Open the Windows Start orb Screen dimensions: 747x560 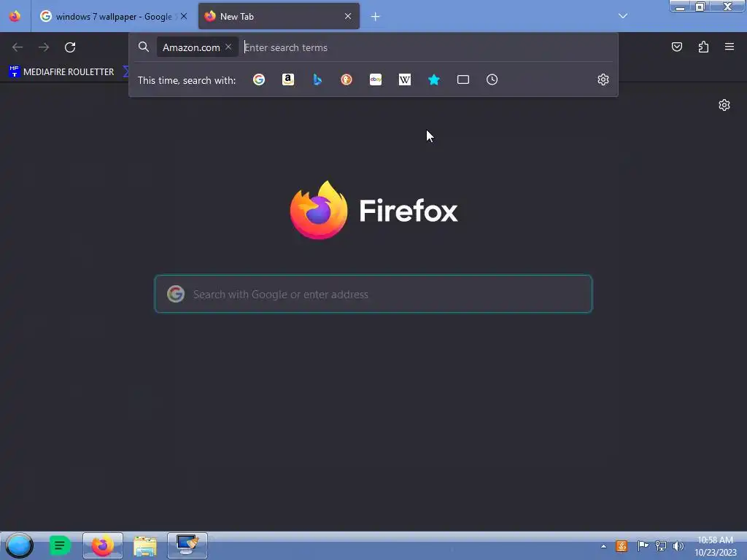pyautogui.click(x=19, y=545)
